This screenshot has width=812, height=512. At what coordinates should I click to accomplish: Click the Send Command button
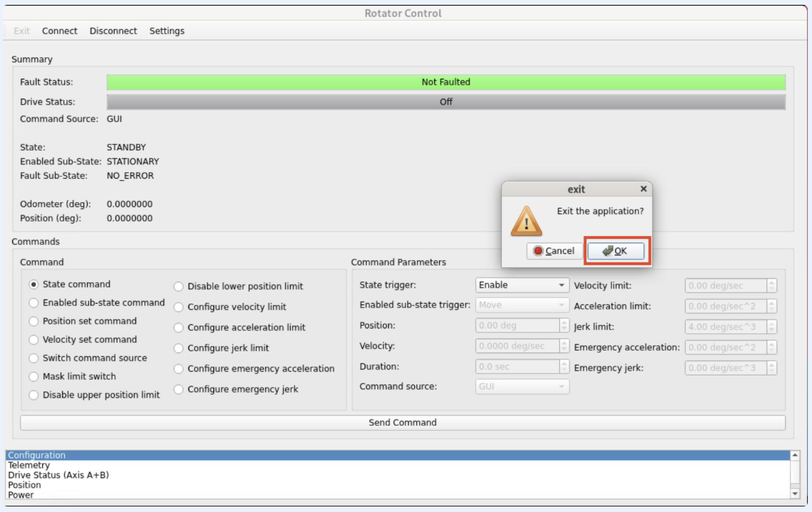(x=403, y=423)
